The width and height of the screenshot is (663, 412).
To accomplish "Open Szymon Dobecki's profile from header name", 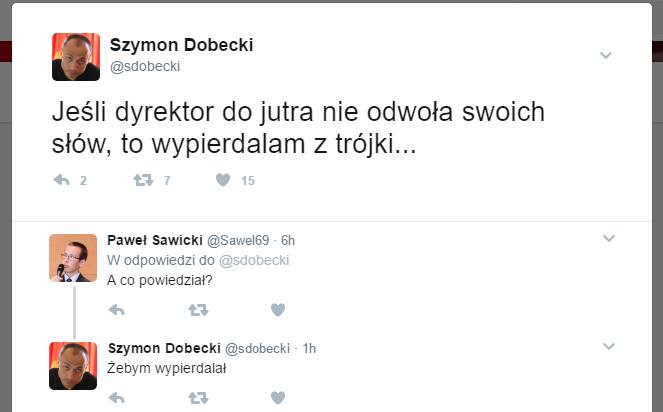I will click(181, 45).
